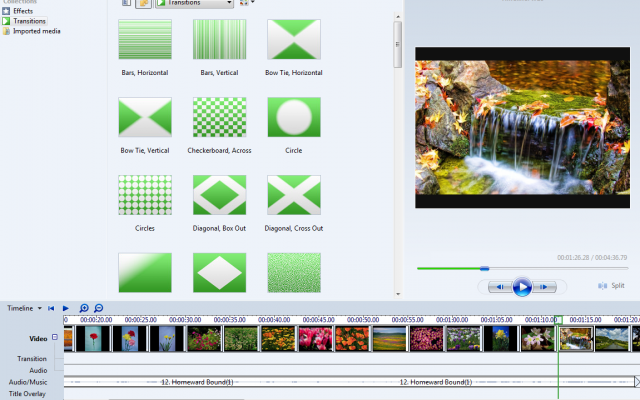Viewport: 640px width, 400px height.
Task: Open the Transitions collection dropdown in toolbar
Action: (195, 3)
